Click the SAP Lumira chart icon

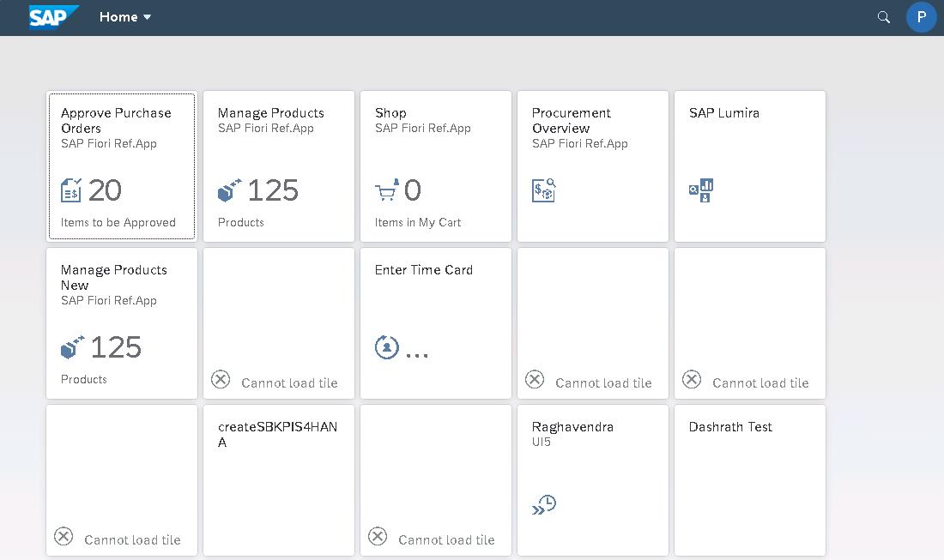click(x=701, y=190)
